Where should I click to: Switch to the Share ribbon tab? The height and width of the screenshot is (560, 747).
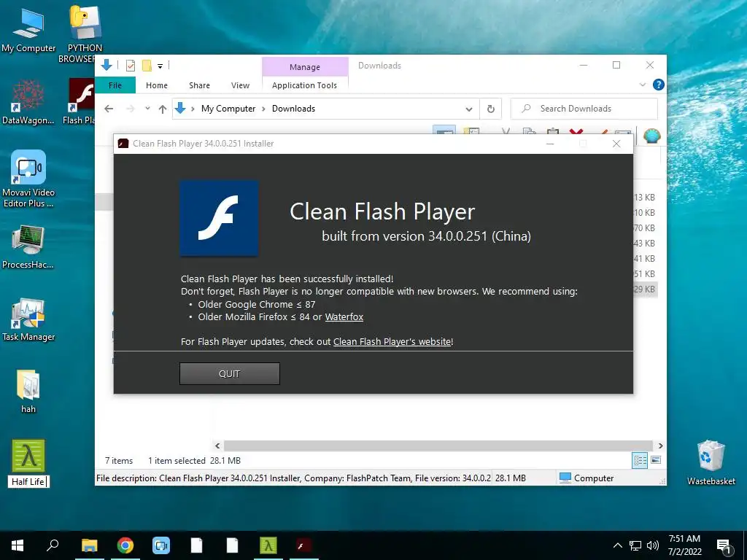click(199, 85)
